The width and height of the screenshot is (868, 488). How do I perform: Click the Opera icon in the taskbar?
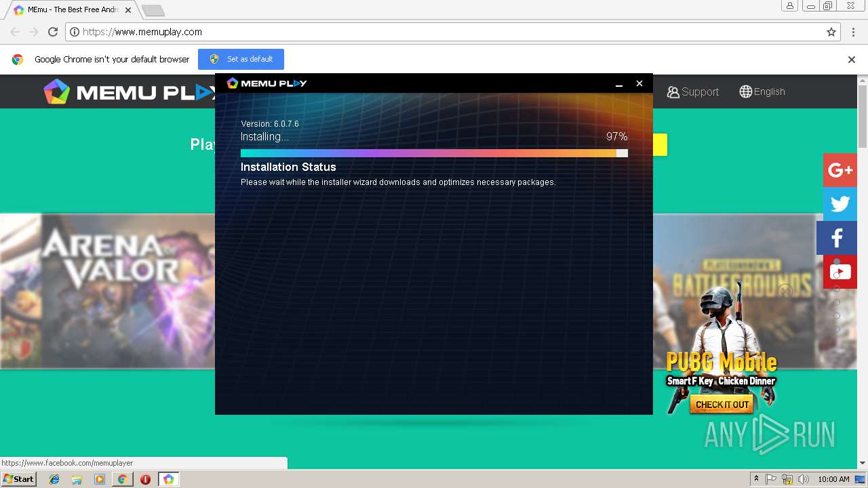click(x=145, y=479)
